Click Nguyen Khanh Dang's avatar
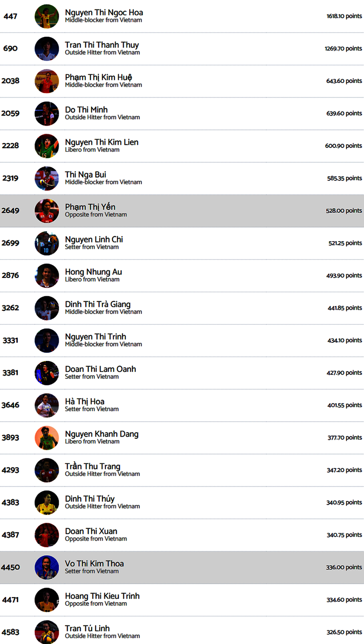Screen dimensions: 364x644 47,438
